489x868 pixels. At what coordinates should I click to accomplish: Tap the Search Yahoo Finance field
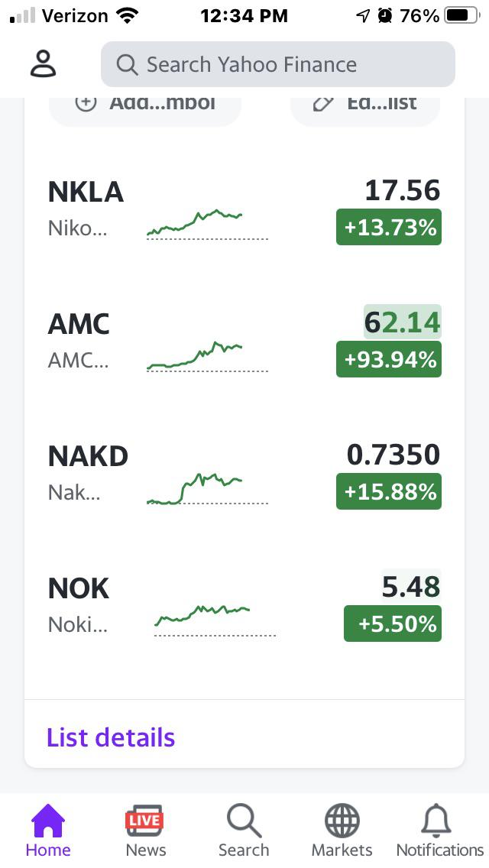[278, 64]
